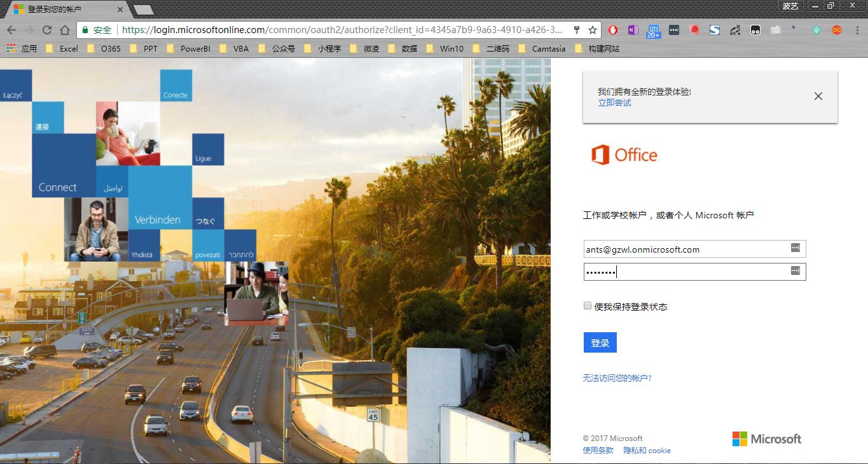Open the PPT bookmark folder
This screenshot has height=464, width=868.
click(x=144, y=48)
